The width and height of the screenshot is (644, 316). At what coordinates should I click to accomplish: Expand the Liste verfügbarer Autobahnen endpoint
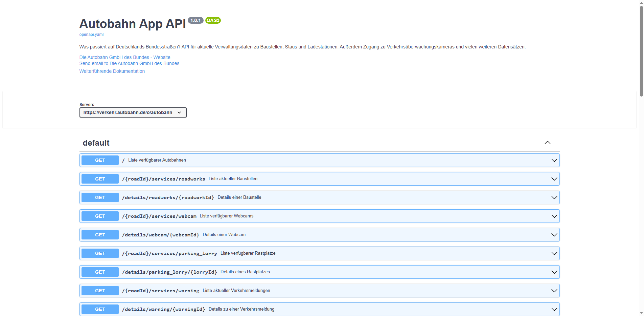point(554,160)
